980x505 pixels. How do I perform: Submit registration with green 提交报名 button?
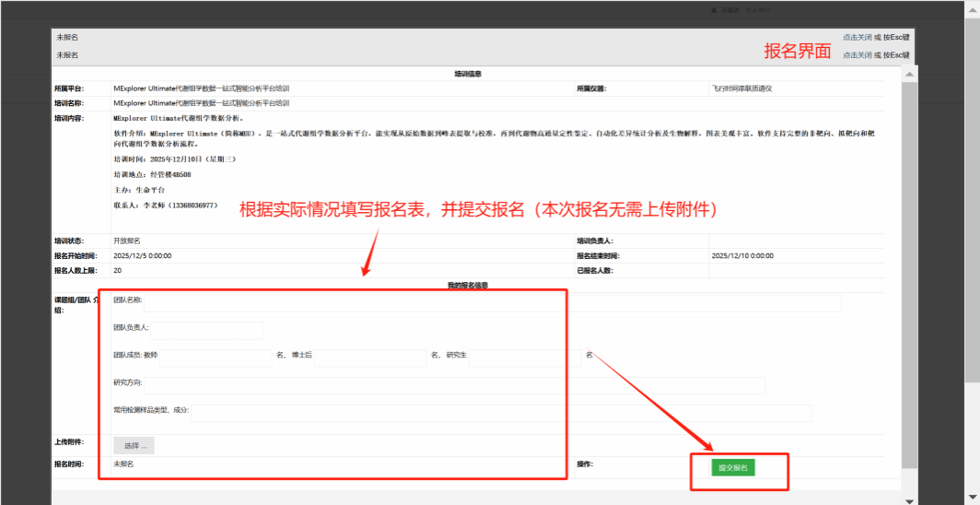733,467
